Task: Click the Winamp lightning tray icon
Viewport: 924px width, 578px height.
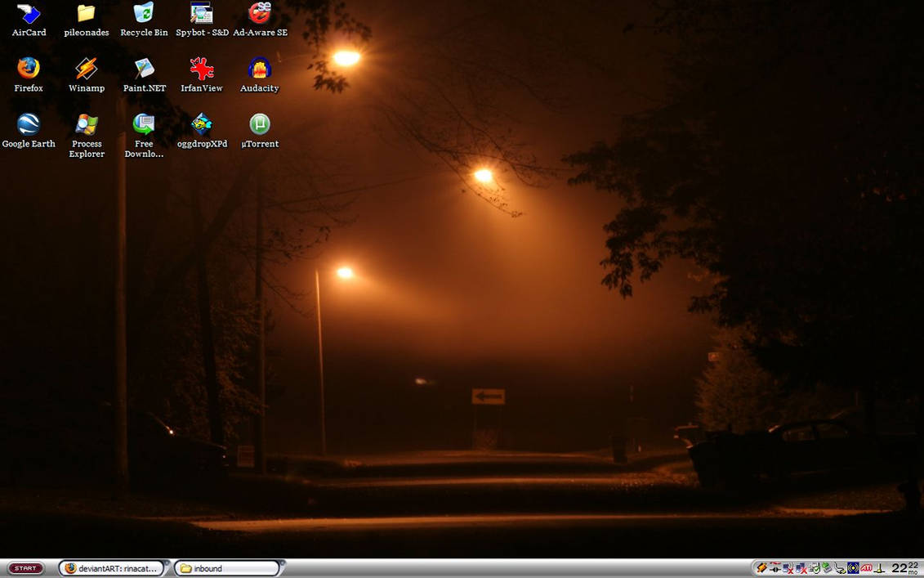Action: click(x=762, y=568)
